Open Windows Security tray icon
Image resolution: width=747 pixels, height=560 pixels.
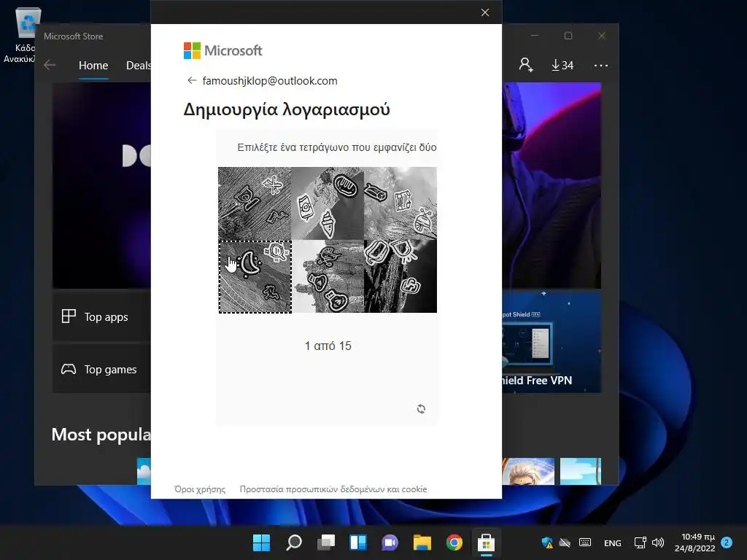pos(547,542)
